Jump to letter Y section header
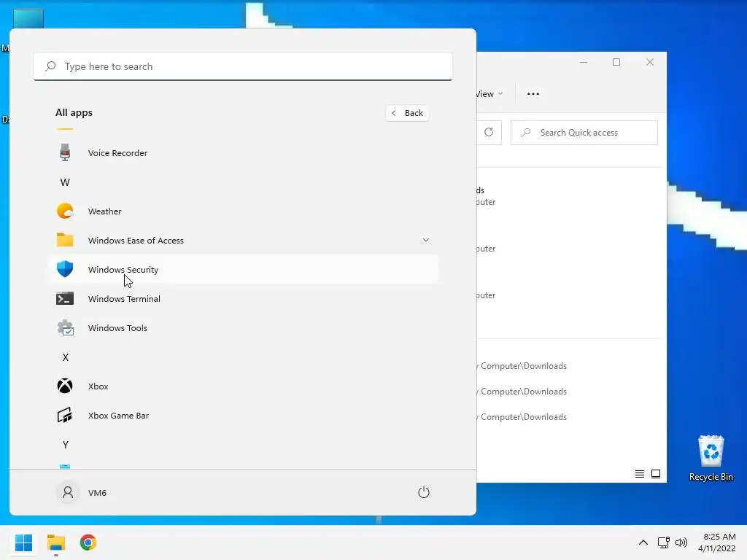This screenshot has height=560, width=747. [x=65, y=445]
